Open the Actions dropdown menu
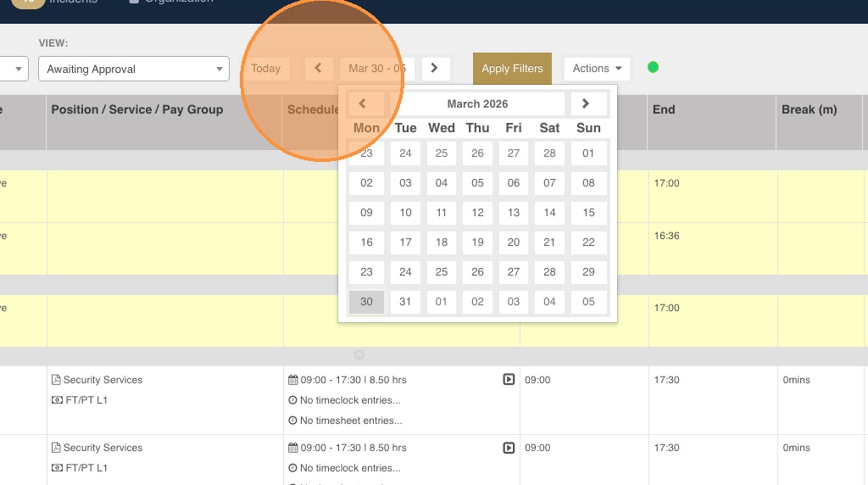Screen dimensions: 868x485 597,68
